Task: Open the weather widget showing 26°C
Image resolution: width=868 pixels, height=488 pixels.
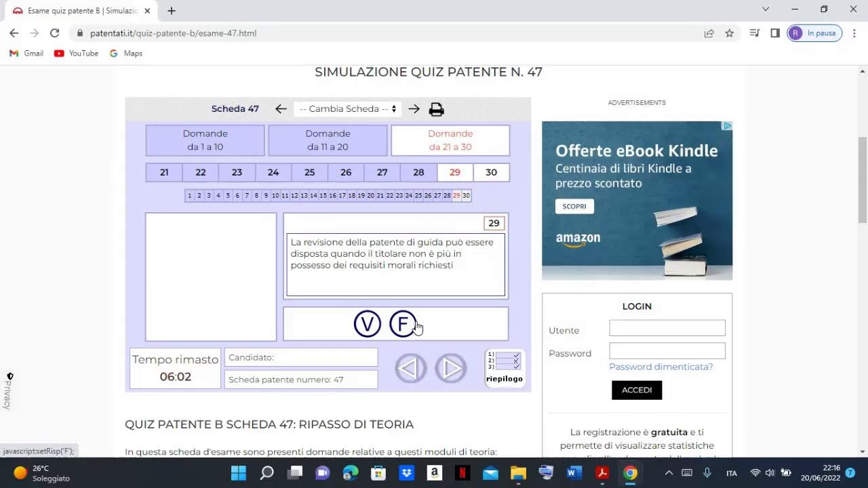Action: [x=41, y=472]
